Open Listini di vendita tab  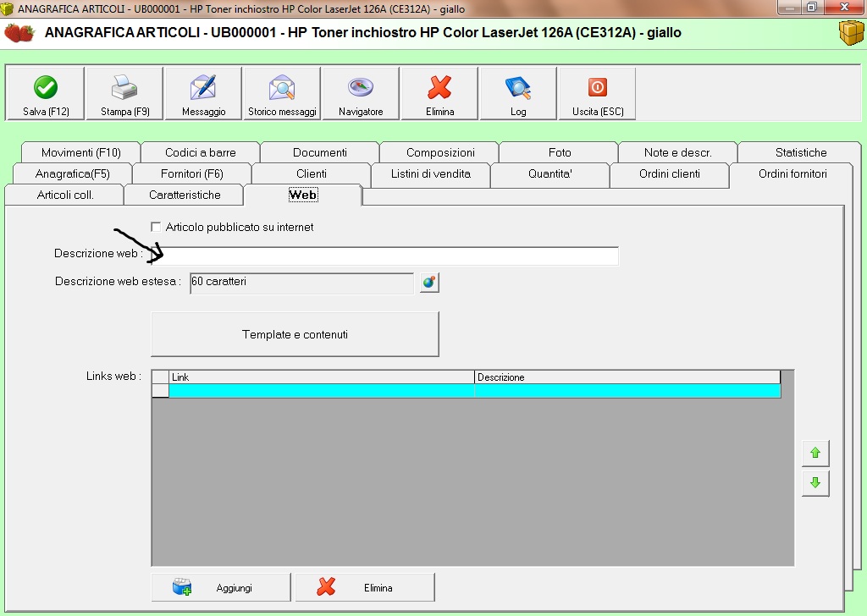431,174
